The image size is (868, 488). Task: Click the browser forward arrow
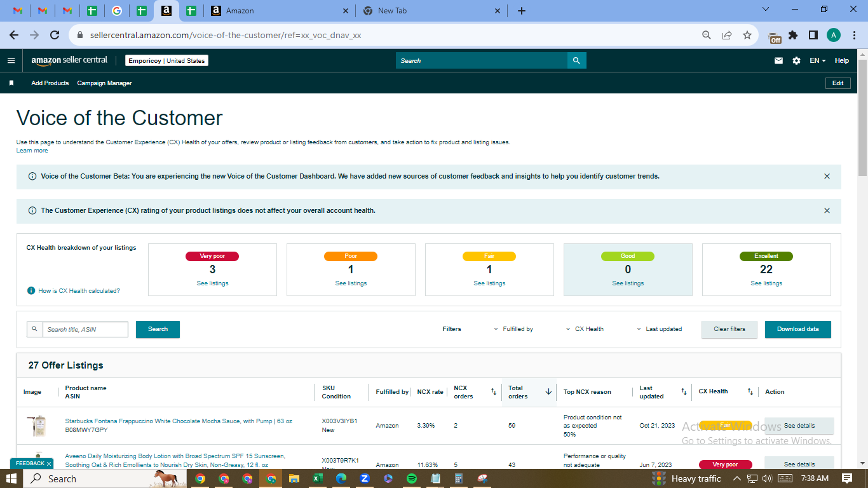[34, 36]
